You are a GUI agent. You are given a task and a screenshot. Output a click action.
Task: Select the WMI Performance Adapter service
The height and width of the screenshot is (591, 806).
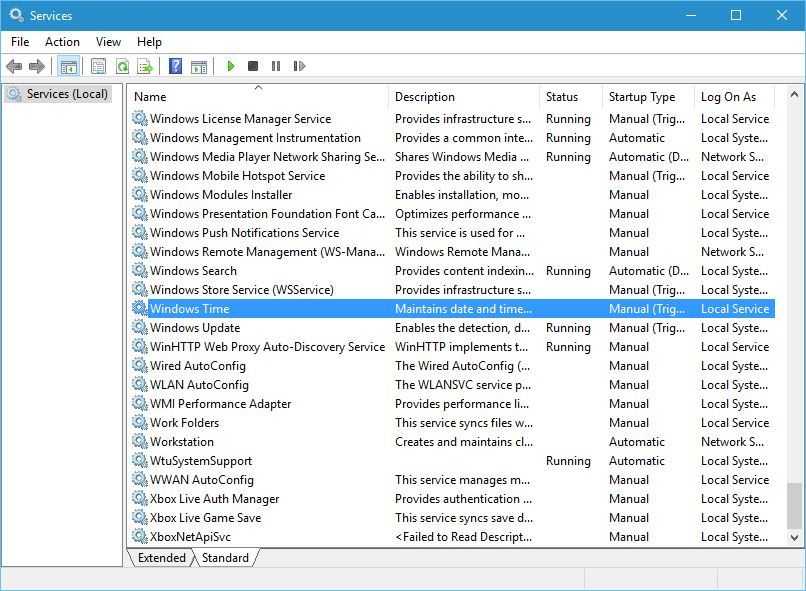pos(452,404)
